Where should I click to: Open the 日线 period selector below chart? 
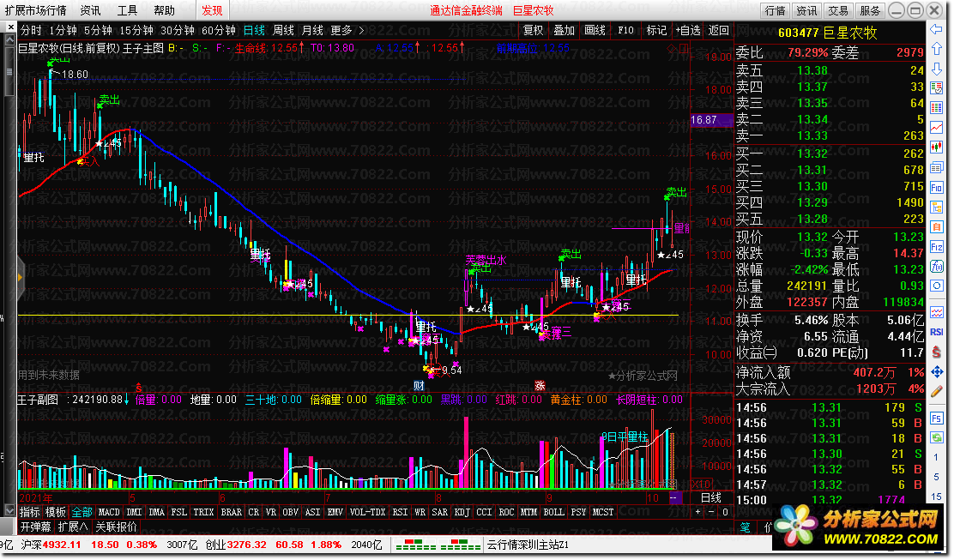(x=710, y=498)
